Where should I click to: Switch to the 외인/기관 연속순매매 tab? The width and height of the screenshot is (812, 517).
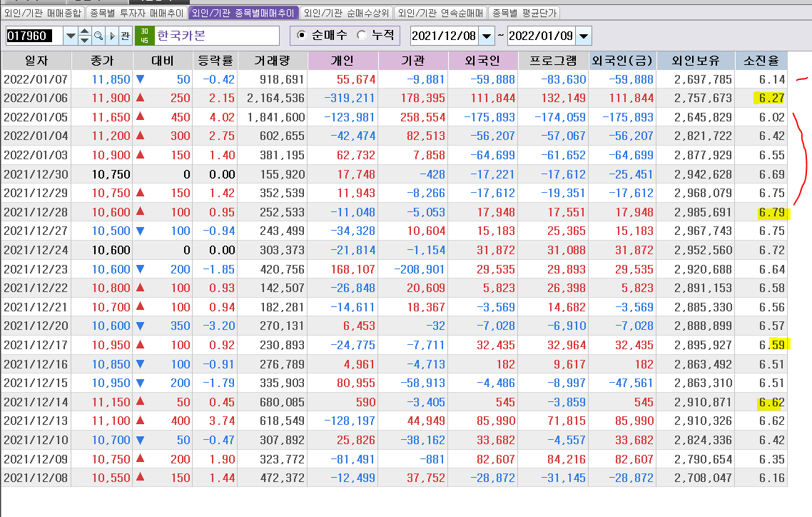tap(440, 13)
